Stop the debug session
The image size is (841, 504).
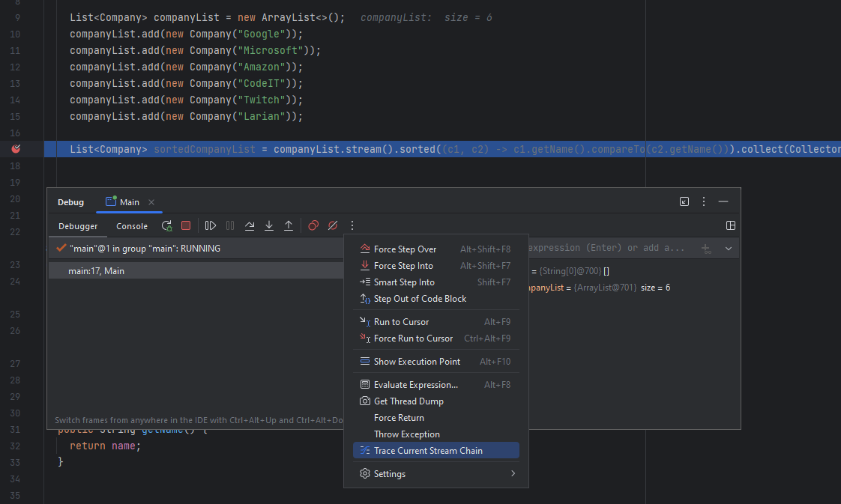click(x=186, y=225)
